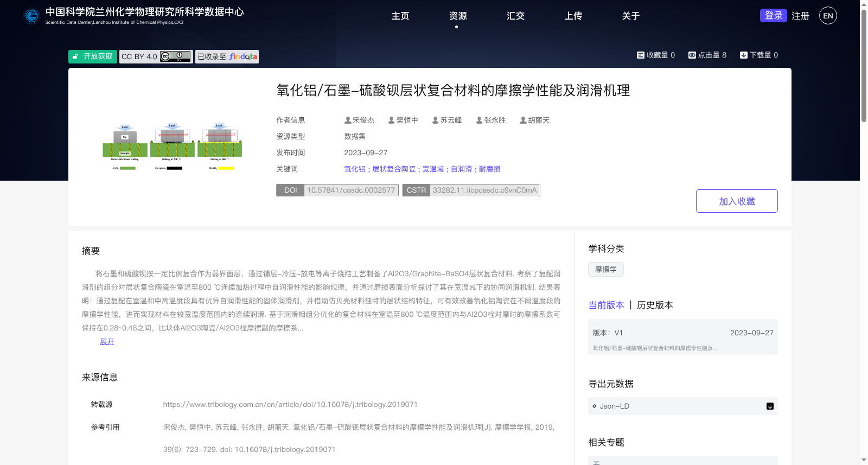Click the open-access unlock icon
This screenshot has width=868, height=465.
click(75, 56)
